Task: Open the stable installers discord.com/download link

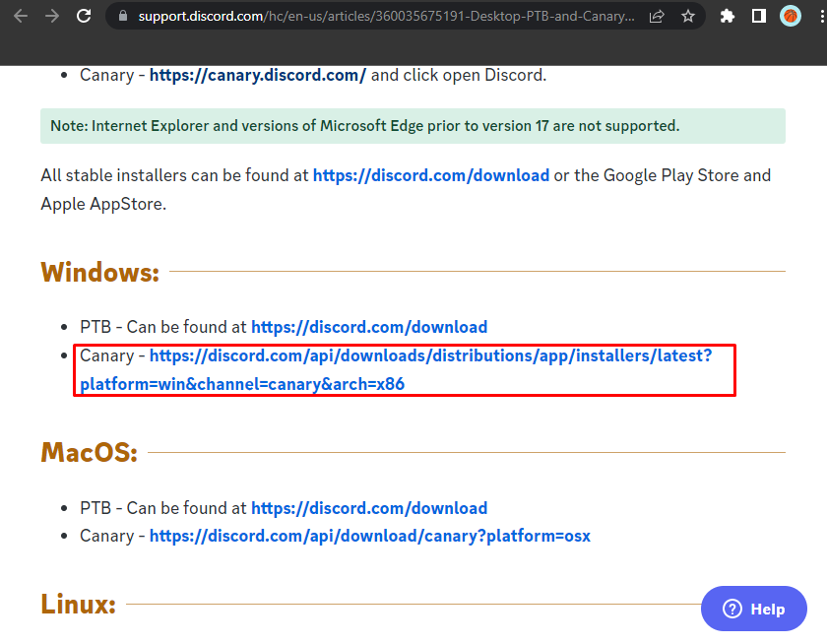Action: pyautogui.click(x=431, y=175)
